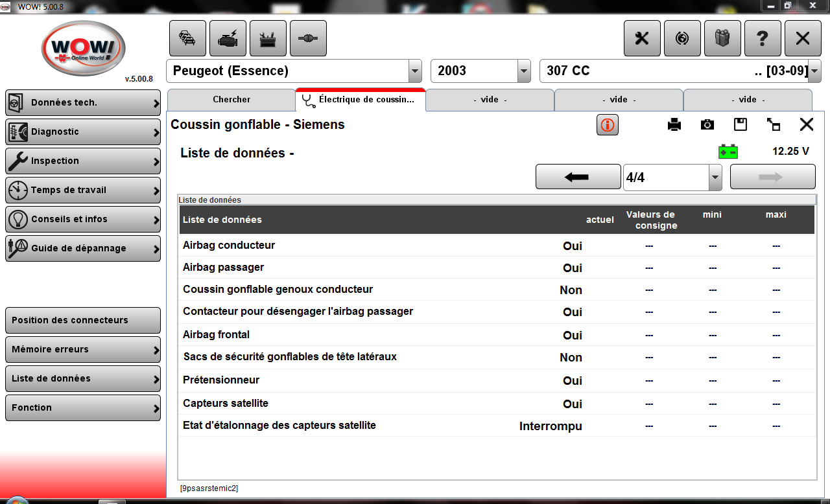Screen dimensions: 830x504
Task: Select the Coussin gonflable genoux conducteur row
Action: 497,290
